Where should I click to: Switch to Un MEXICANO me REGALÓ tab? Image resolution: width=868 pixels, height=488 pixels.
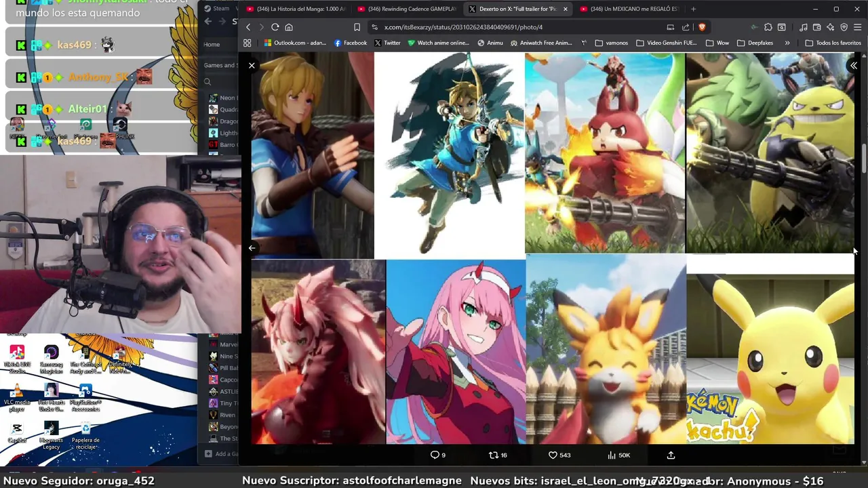point(629,9)
